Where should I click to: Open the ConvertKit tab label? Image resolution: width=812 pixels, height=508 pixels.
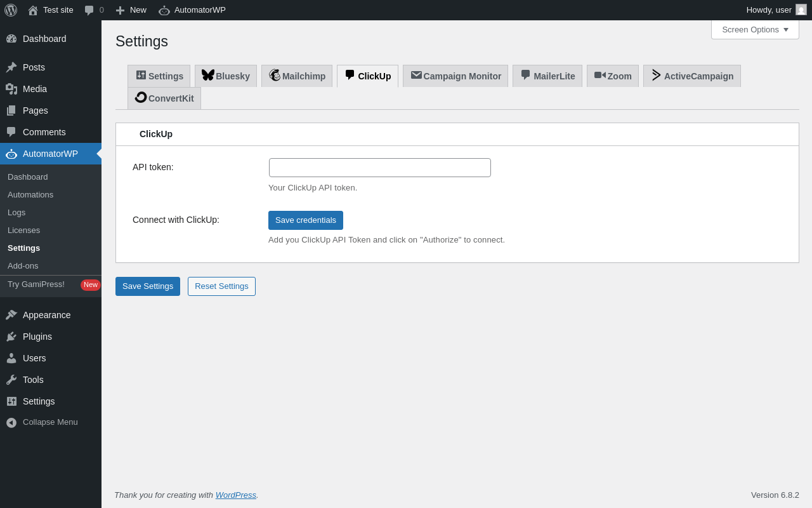[171, 98]
